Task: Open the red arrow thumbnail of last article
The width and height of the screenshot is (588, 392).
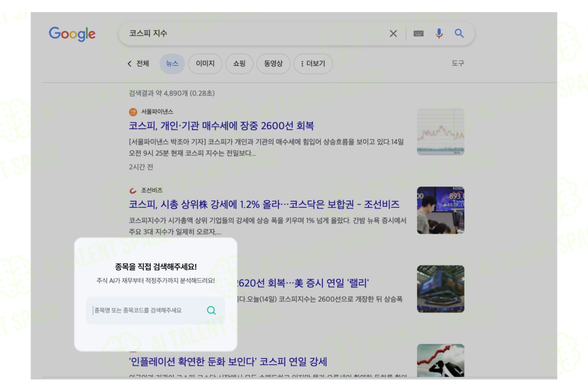Action: pyautogui.click(x=441, y=361)
